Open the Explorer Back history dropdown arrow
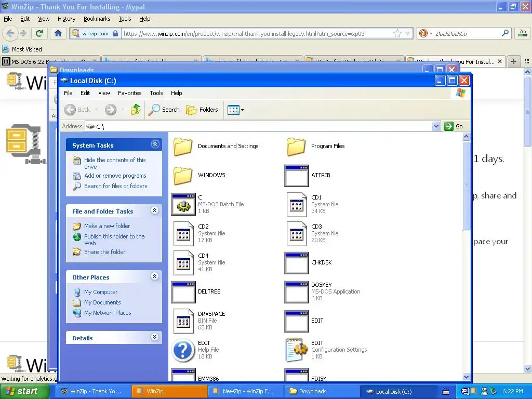The height and width of the screenshot is (399, 532). tap(96, 110)
